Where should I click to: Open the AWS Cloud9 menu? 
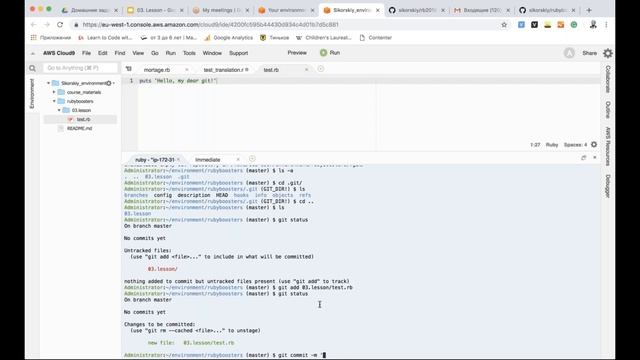pos(59,53)
